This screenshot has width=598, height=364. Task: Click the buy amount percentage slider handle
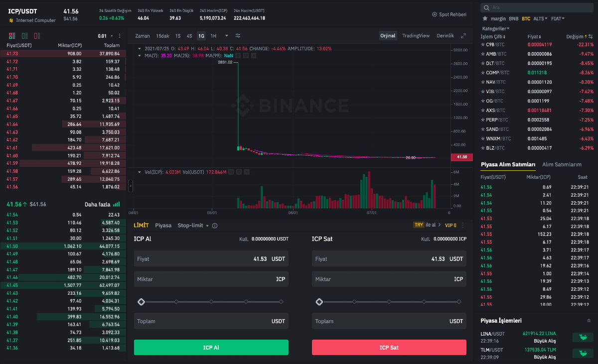tap(142, 302)
